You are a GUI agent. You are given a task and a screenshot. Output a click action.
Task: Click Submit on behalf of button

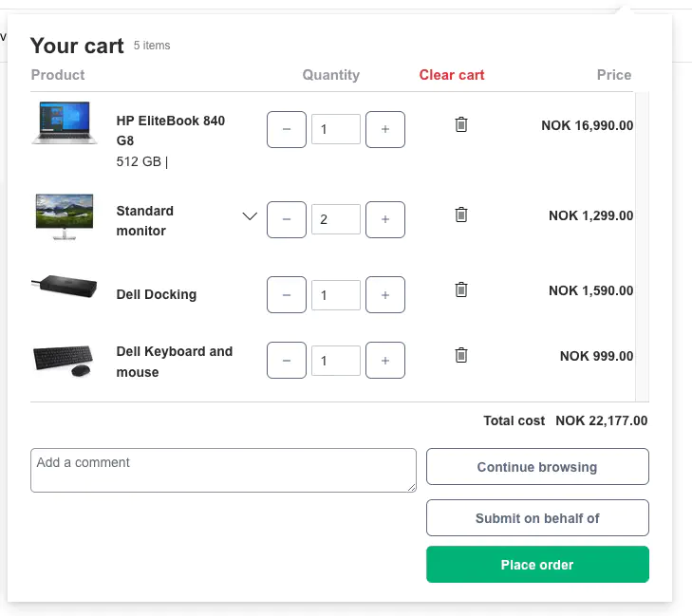[537, 517]
